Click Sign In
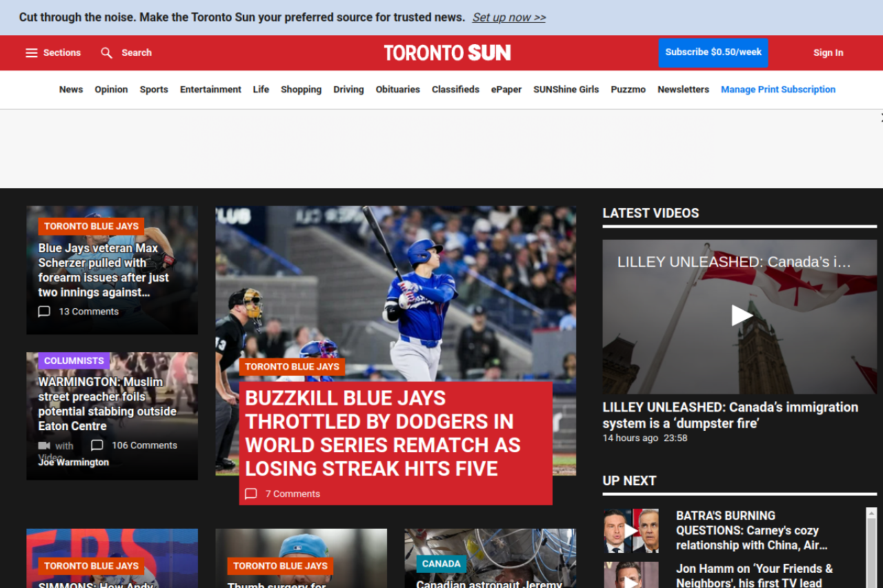 click(x=828, y=53)
